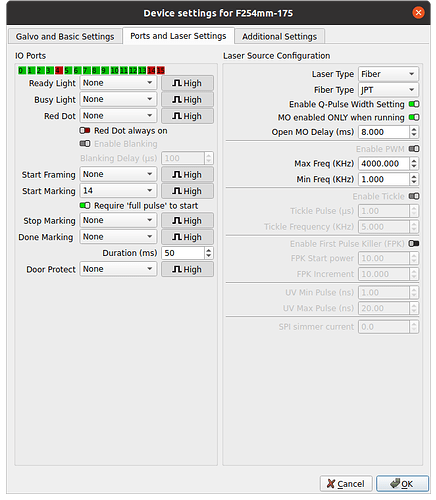Toggle Red Dot pulse High button
This screenshot has width=436, height=500.
(x=187, y=116)
